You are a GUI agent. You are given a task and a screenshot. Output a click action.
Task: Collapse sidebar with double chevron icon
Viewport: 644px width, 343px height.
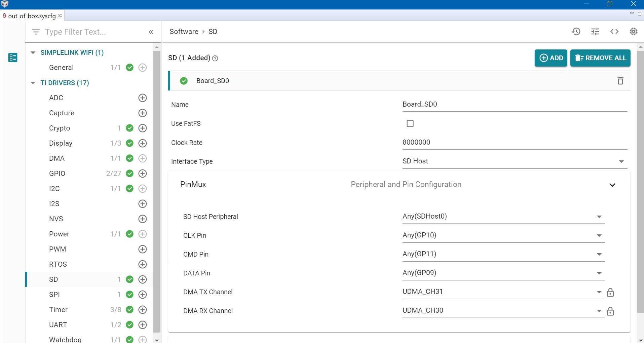coord(151,32)
